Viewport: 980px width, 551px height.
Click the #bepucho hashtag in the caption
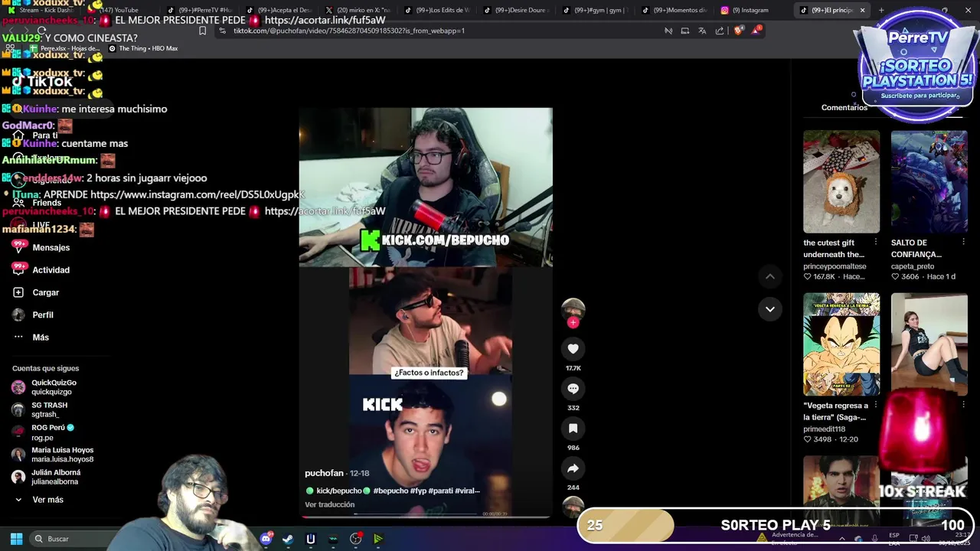[390, 491]
